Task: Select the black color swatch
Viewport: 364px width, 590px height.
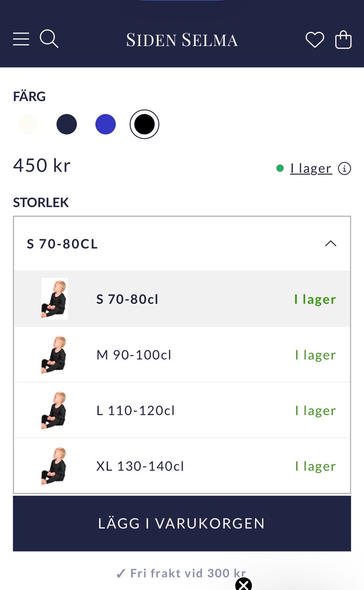Action: [144, 124]
